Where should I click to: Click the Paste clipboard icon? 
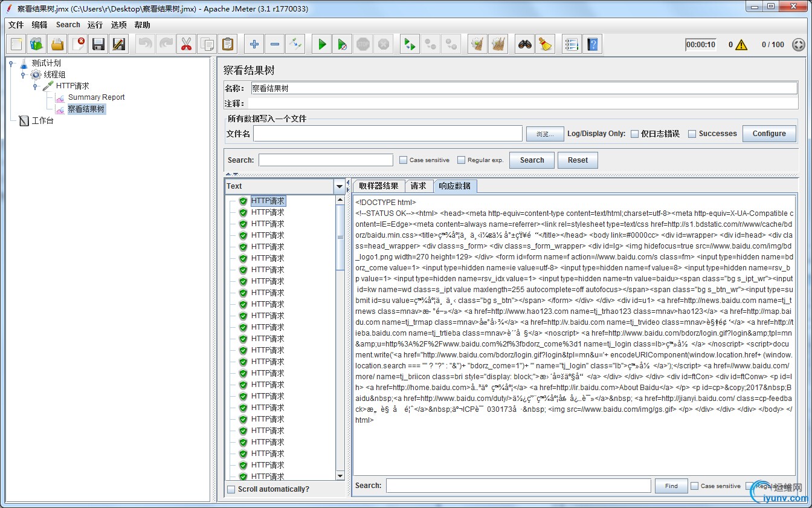point(227,44)
